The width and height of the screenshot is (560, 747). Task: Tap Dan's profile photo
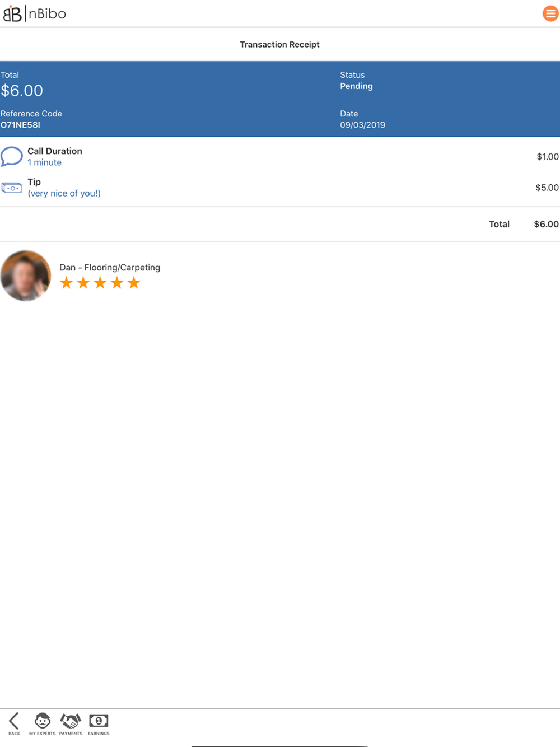click(26, 276)
